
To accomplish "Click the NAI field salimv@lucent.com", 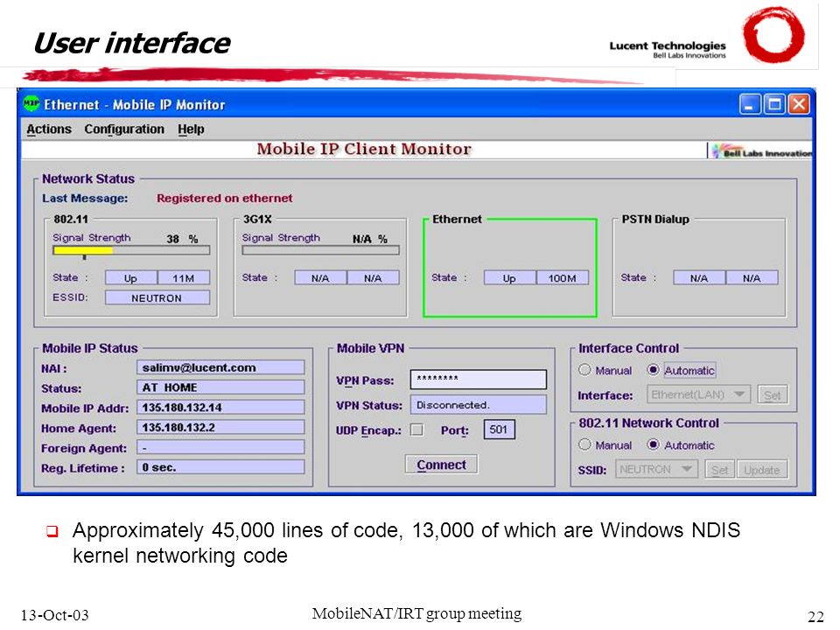I will [220, 367].
